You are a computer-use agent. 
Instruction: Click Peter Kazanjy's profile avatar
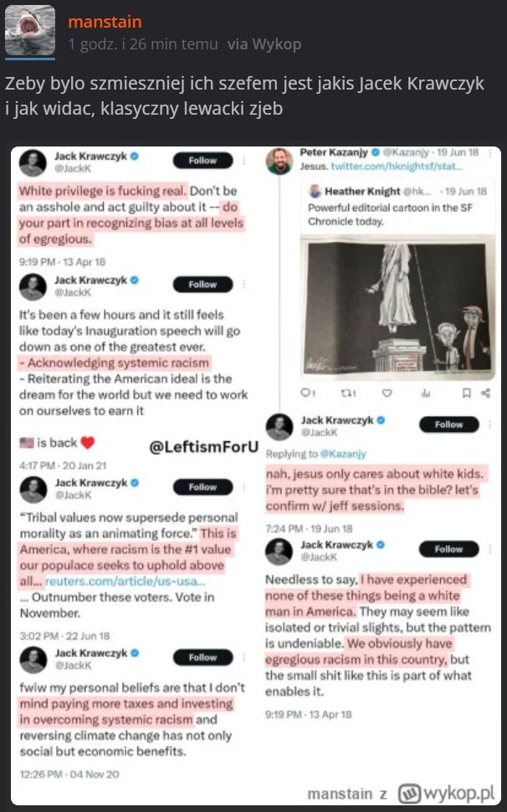click(x=279, y=161)
